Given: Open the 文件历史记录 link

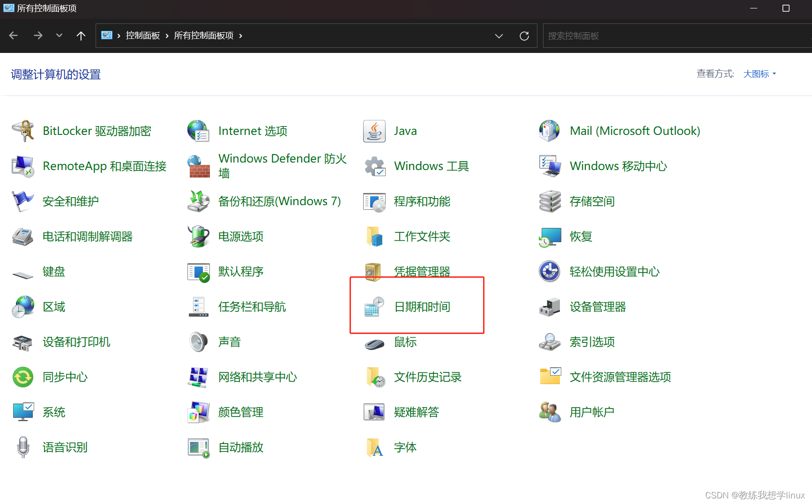Looking at the screenshot, I should [x=428, y=377].
